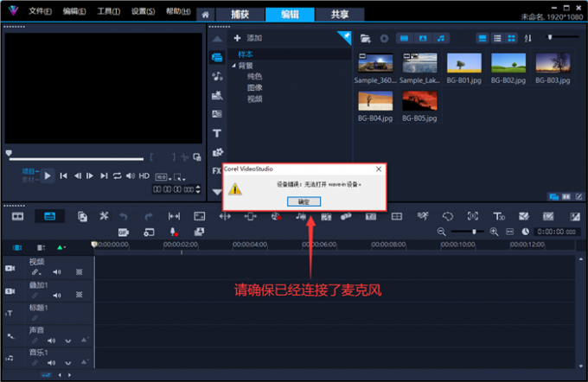Toggle repeat playback in preview
This screenshot has width=588, height=382.
117,175
